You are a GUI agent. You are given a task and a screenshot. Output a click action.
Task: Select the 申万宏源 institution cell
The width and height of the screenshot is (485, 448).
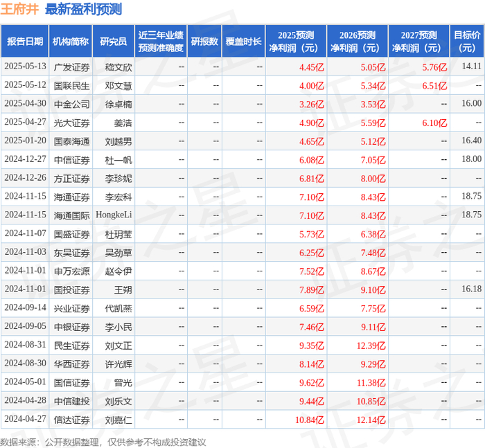click(72, 271)
